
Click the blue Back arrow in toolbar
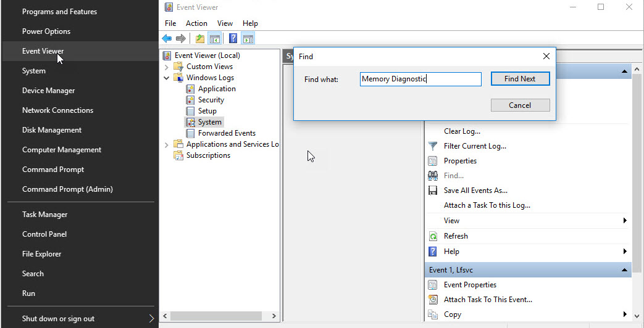pos(167,39)
